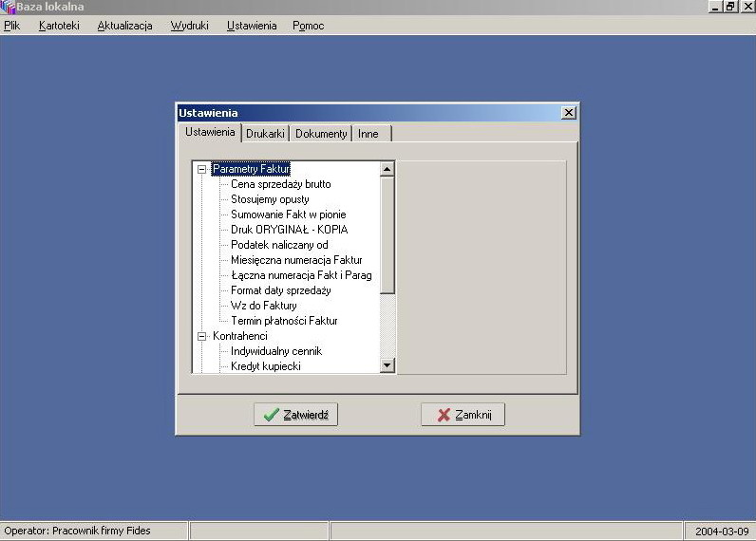Click the tree scrollbar down arrow
The width and height of the screenshot is (756, 541).
tap(387, 365)
